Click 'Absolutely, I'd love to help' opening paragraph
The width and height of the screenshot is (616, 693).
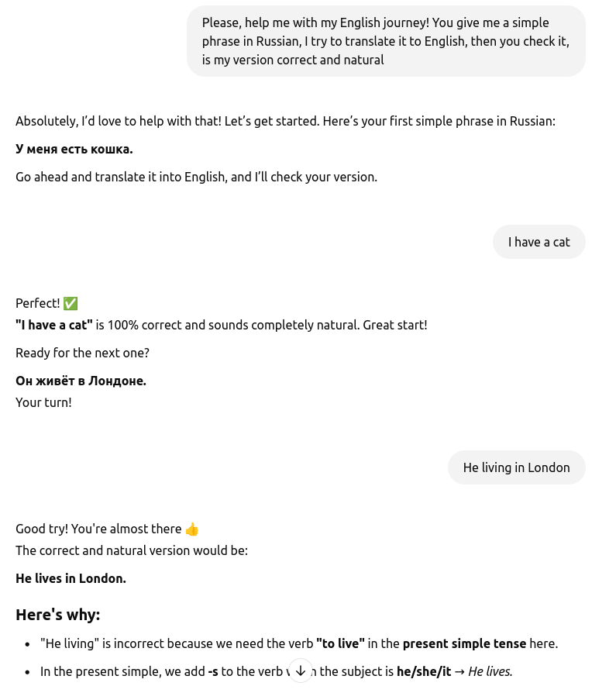pyautogui.click(x=285, y=121)
